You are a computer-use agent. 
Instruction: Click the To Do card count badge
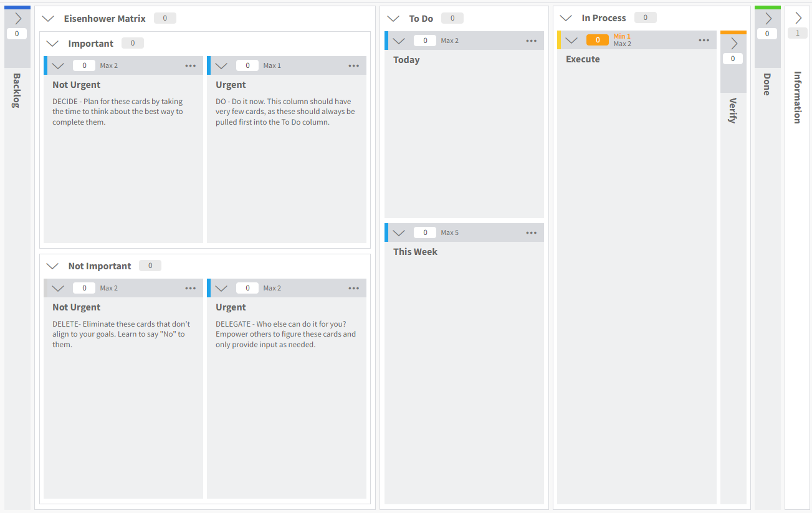(452, 19)
